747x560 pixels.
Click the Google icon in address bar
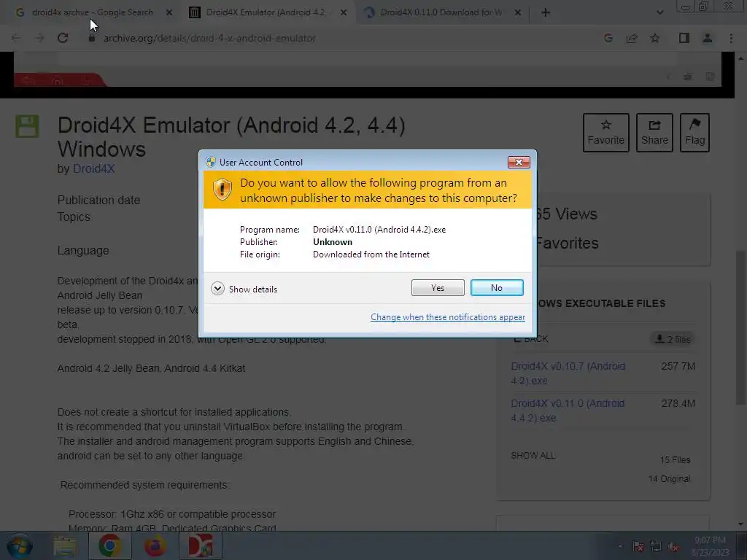click(x=608, y=38)
